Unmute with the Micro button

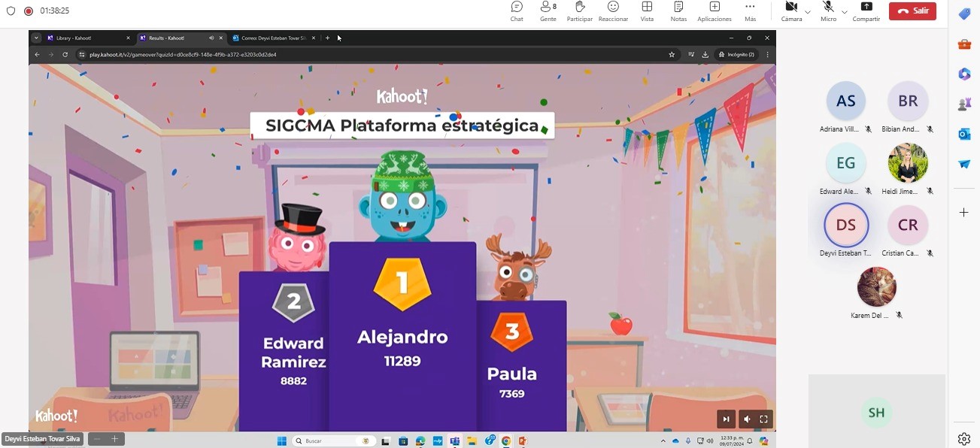tap(828, 11)
